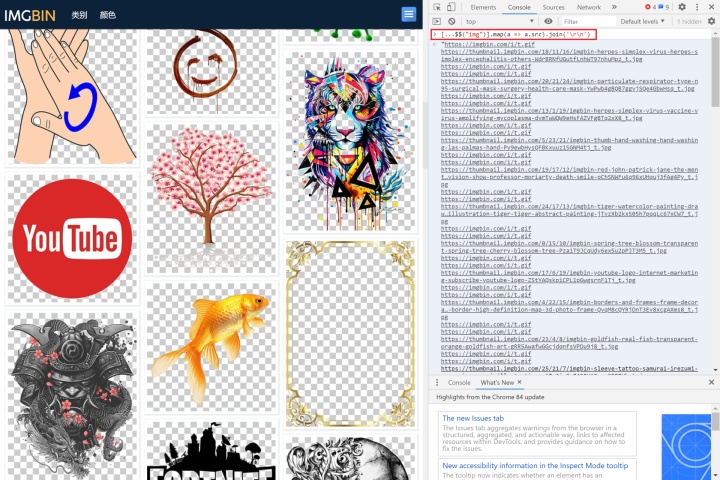Click the console command input line

click(513, 34)
